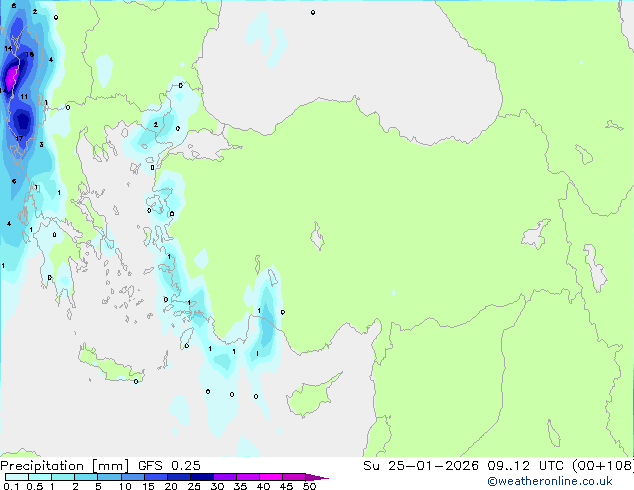Click the '3' precipitation value on the map
The height and width of the screenshot is (490, 634).
(x=41, y=144)
